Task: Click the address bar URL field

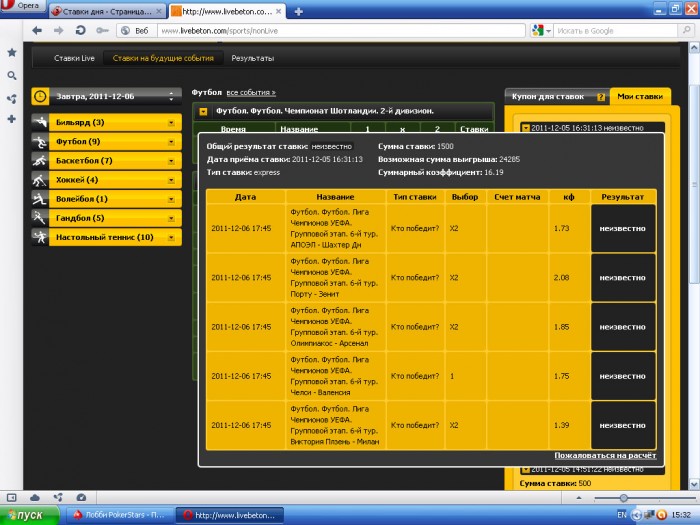Action: 341,31
